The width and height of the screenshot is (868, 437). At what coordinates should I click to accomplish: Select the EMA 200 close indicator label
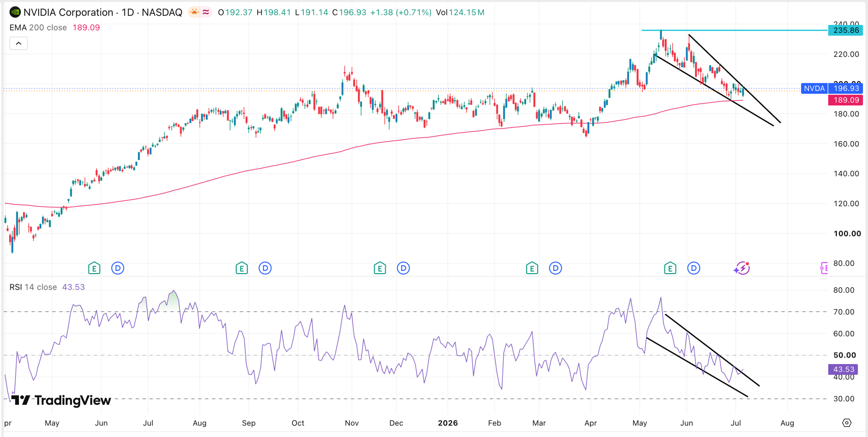pos(38,27)
